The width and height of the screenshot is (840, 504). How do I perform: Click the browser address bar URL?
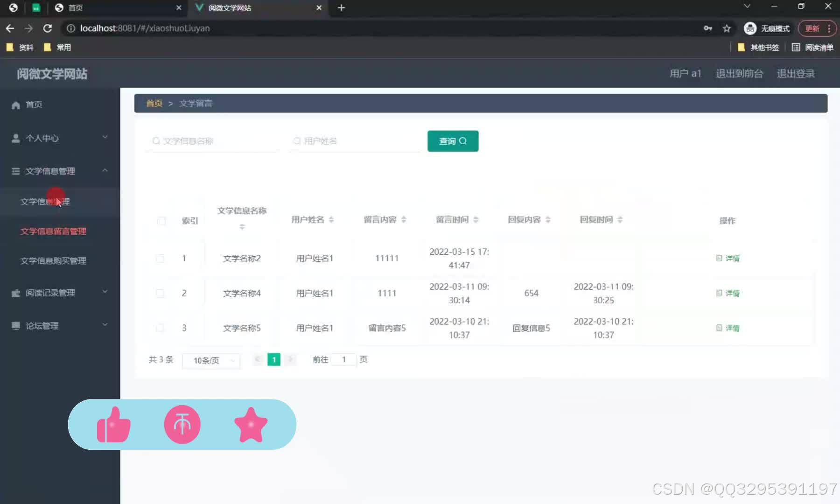[145, 28]
